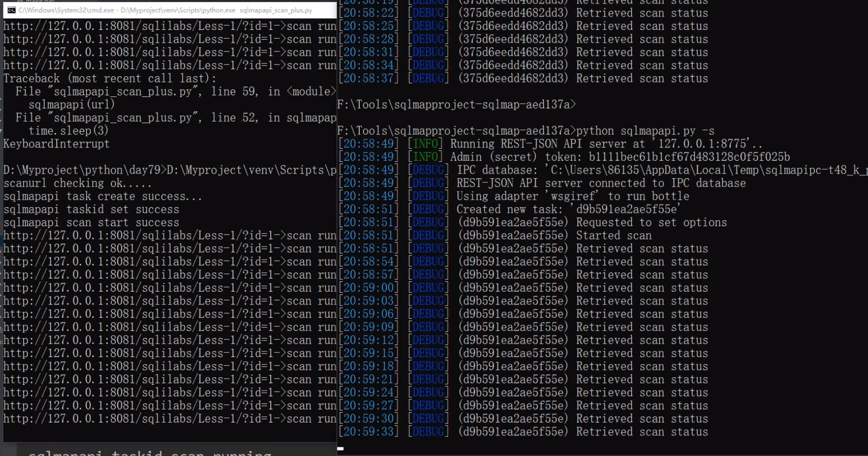Click 'sqlmapapi scan start success' line
The image size is (868, 456).
[91, 223]
